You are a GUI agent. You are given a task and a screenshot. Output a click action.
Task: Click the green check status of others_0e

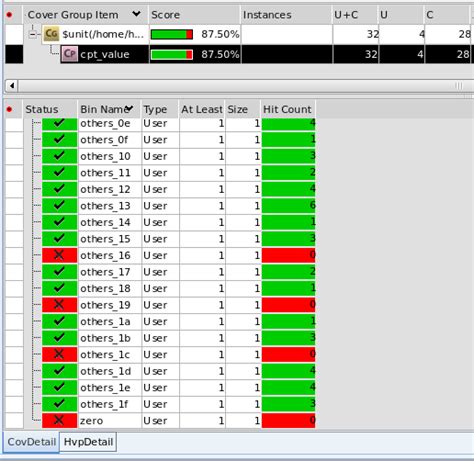tap(59, 123)
